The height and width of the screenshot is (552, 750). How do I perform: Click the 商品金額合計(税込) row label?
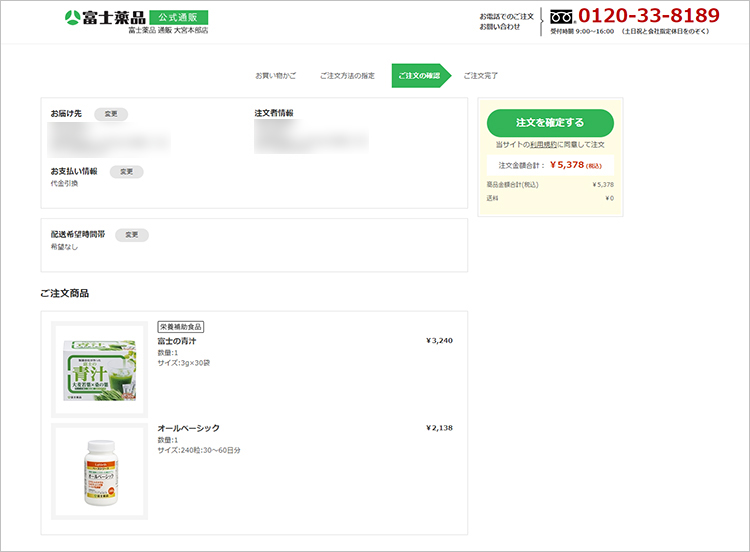512,185
